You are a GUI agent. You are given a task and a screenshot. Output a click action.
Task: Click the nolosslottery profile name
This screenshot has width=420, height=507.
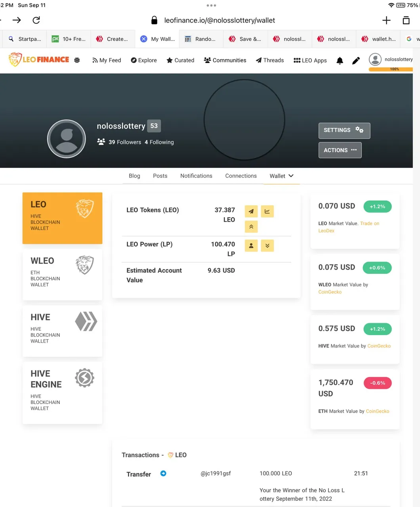click(x=121, y=126)
